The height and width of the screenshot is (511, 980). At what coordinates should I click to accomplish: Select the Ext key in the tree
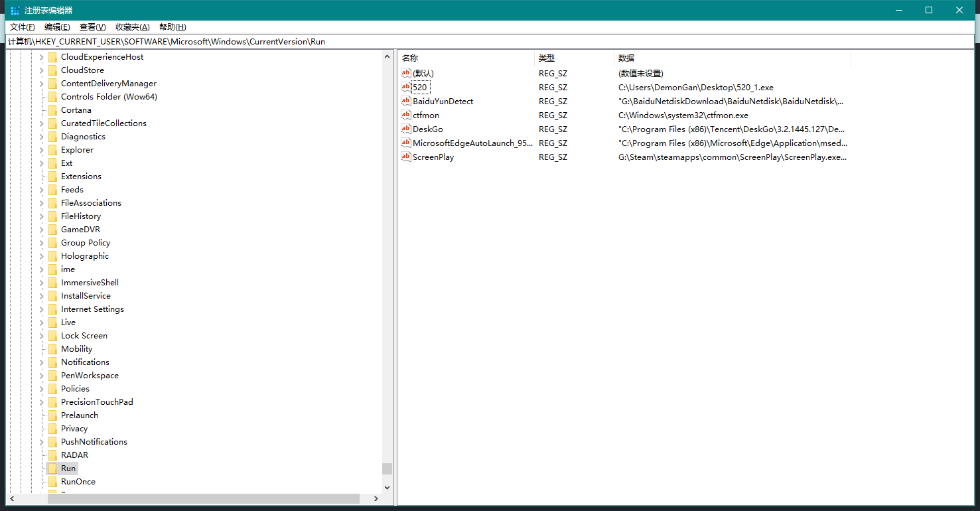click(67, 163)
